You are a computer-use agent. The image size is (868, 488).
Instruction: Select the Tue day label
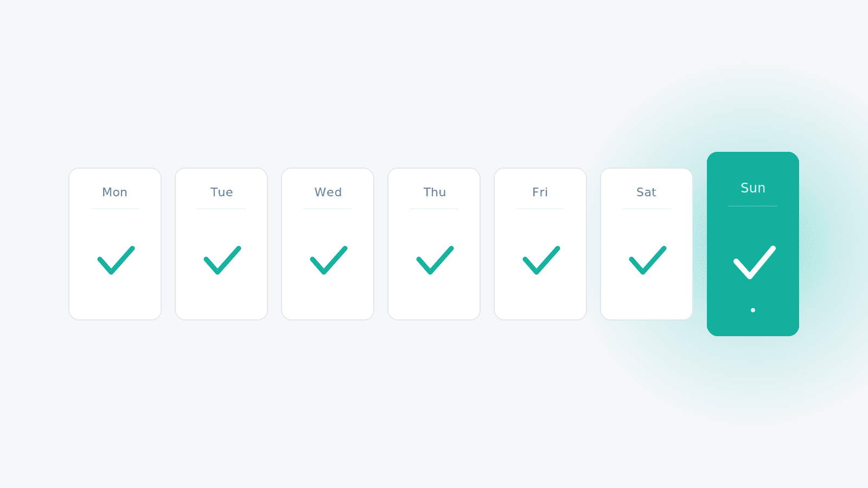[221, 192]
